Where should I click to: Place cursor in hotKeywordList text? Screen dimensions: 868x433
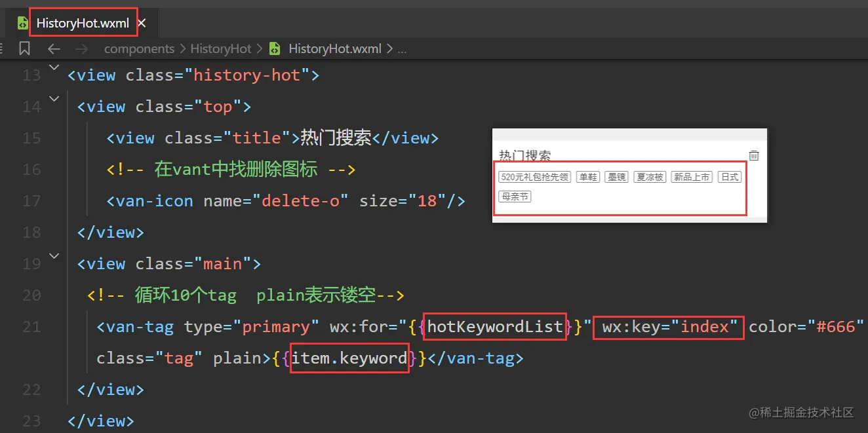[x=495, y=327]
